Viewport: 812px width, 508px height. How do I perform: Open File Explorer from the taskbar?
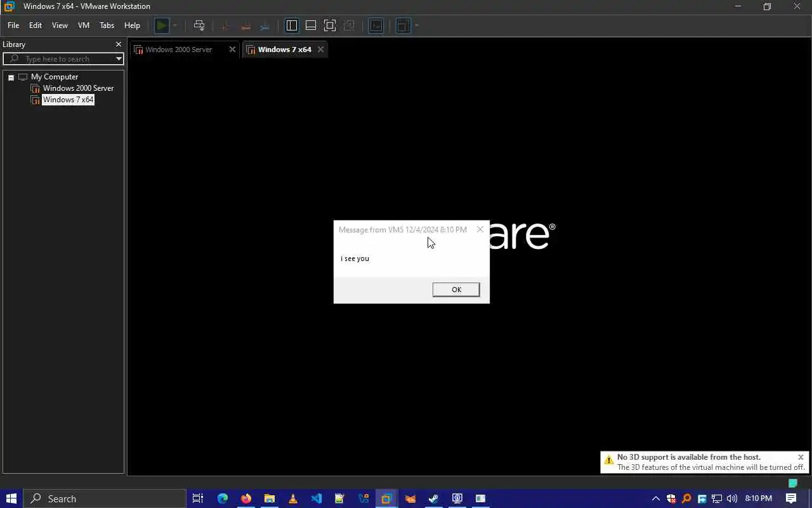click(x=270, y=498)
